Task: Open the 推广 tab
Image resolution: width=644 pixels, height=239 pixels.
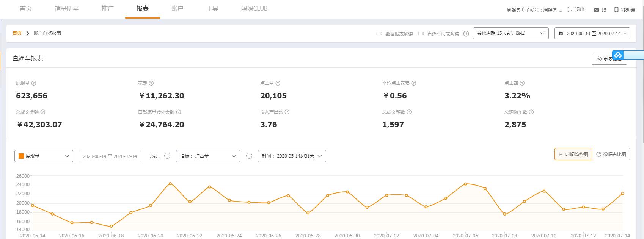Action: pos(108,9)
